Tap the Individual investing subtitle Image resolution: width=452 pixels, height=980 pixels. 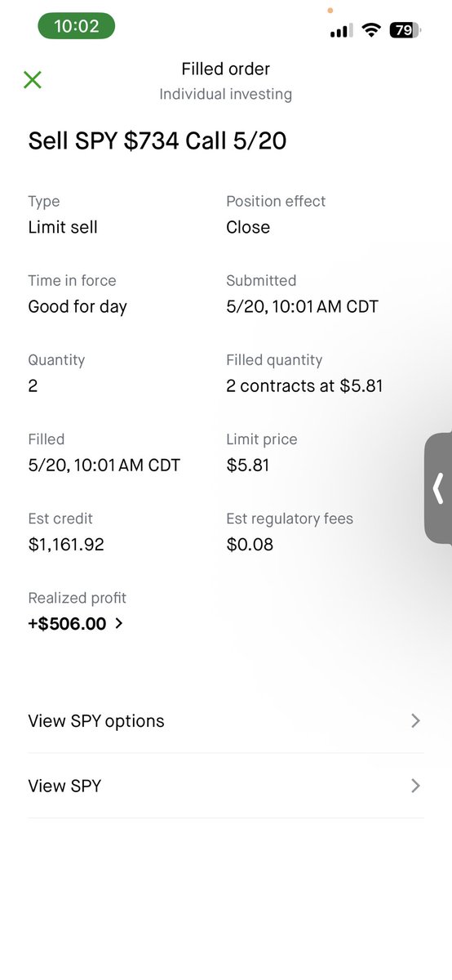coord(226,95)
